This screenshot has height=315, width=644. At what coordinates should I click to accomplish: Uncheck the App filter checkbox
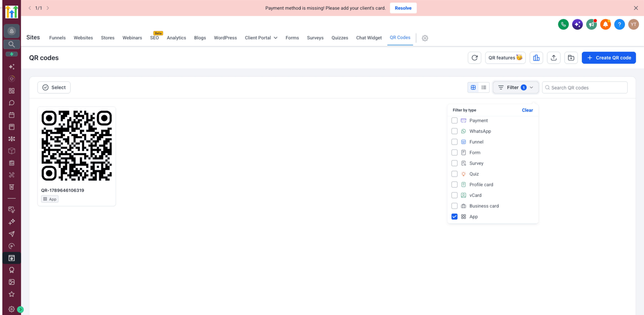[454, 217]
